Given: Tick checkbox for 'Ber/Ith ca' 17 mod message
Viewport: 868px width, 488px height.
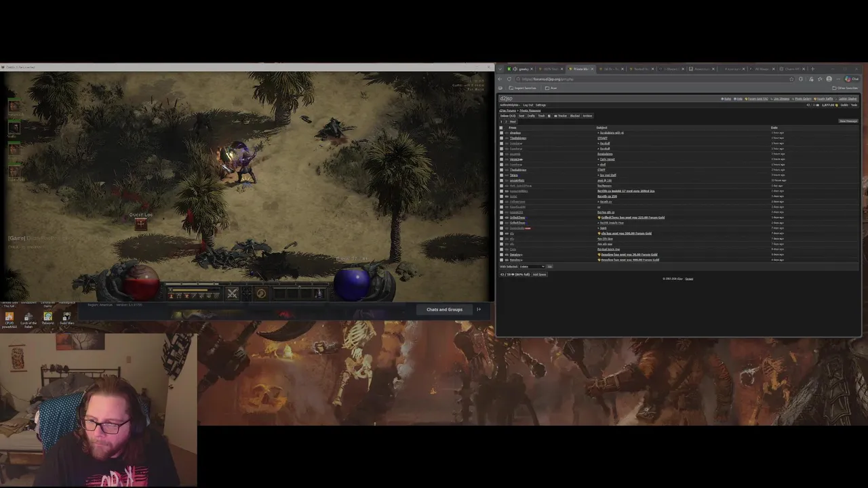Looking at the screenshot, I should [x=501, y=191].
